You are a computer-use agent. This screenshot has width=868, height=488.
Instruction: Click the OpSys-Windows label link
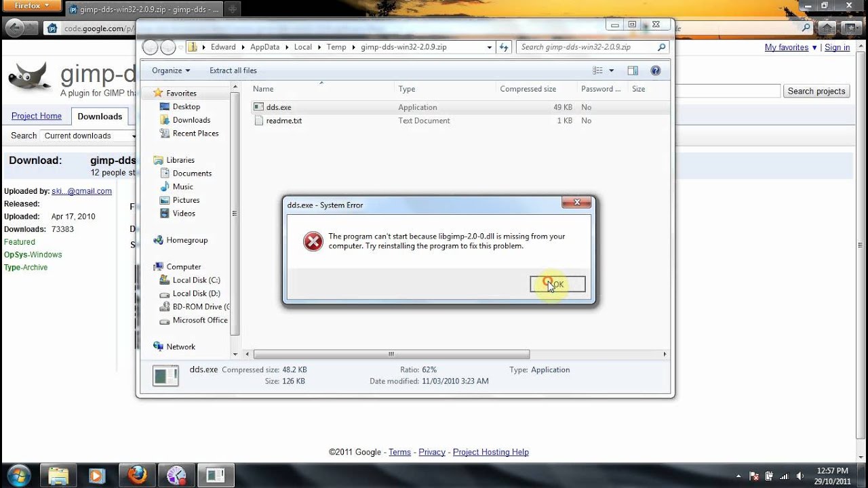[33, 255]
